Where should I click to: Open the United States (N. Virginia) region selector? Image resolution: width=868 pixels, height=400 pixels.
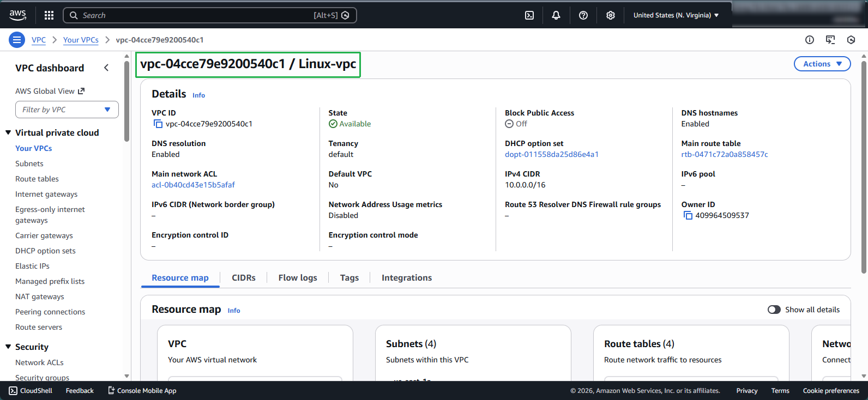tap(676, 15)
